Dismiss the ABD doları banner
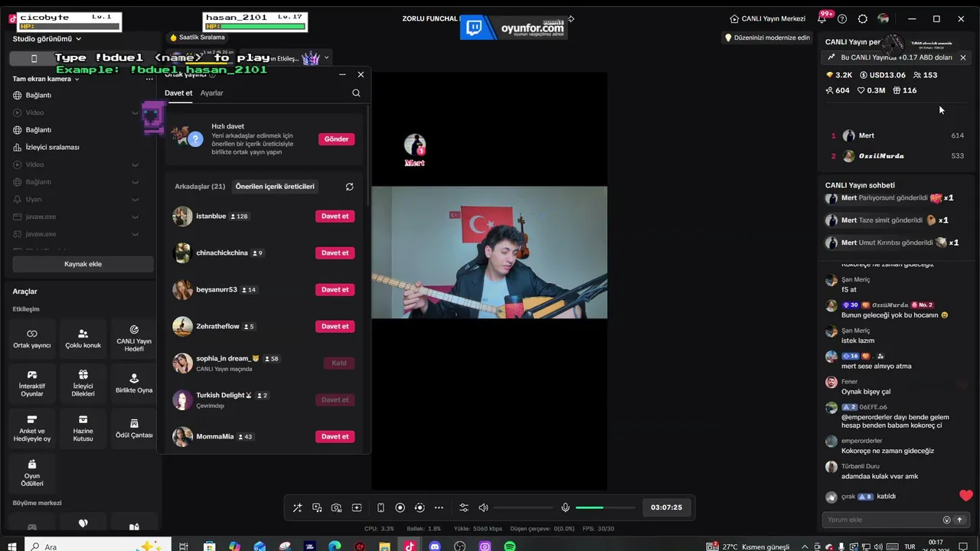980x551 pixels. click(963, 57)
